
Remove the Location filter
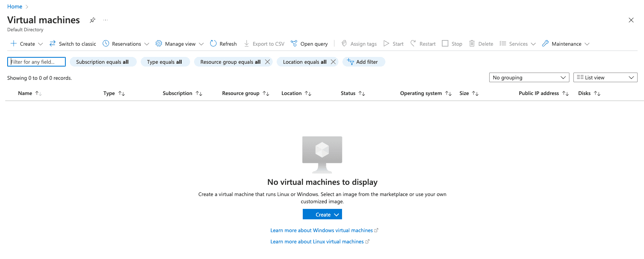point(333,62)
